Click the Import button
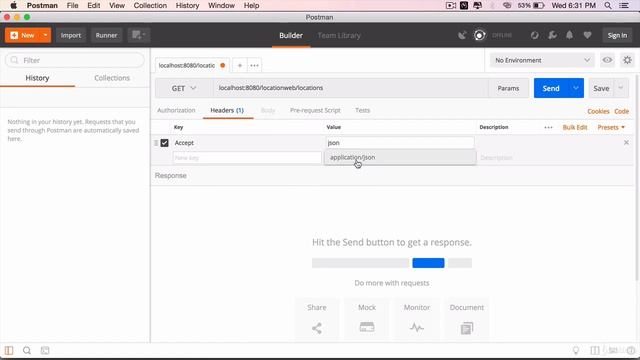Image resolution: width=640 pixels, height=360 pixels. (71, 35)
